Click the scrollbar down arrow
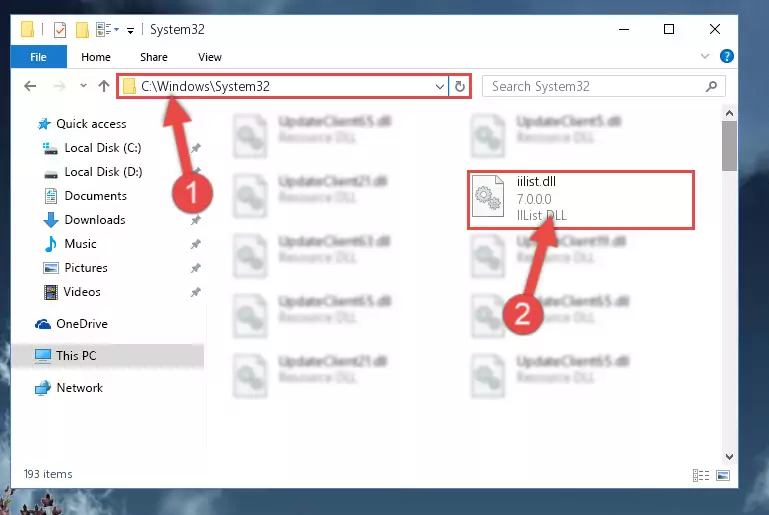The image size is (769, 515). (x=729, y=457)
